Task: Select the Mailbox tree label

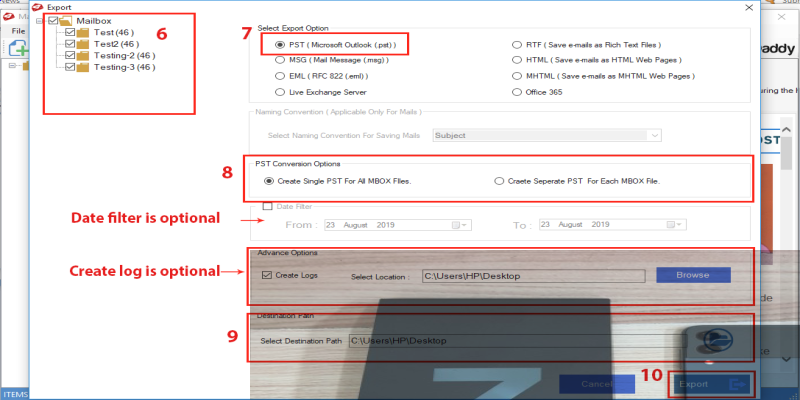Action: point(94,21)
